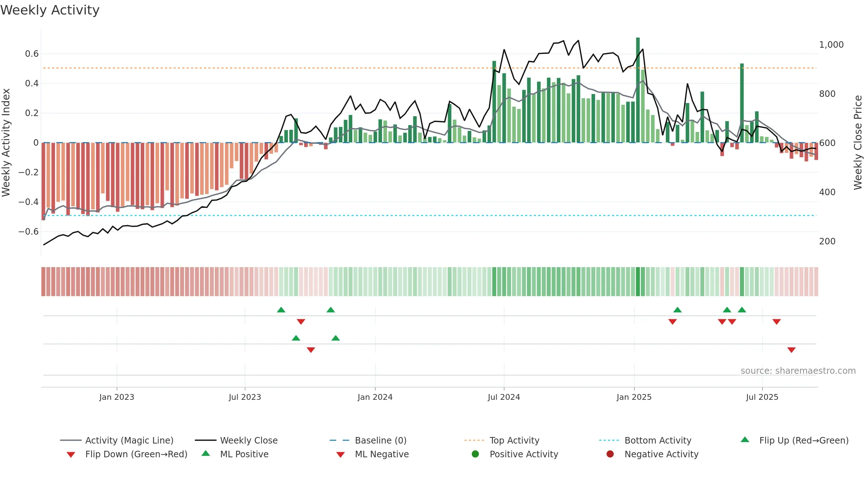
Task: Toggle the Top Activity legend entry
Action: (502, 440)
